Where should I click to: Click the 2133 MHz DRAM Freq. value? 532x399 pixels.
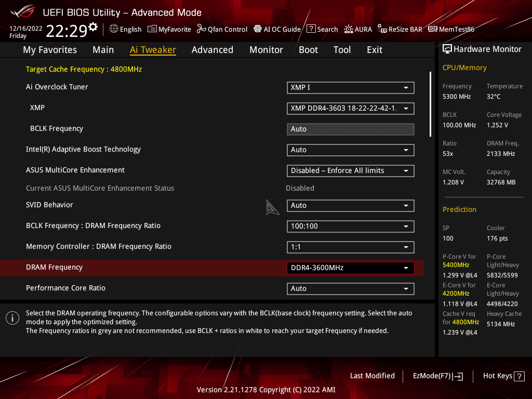pos(501,154)
